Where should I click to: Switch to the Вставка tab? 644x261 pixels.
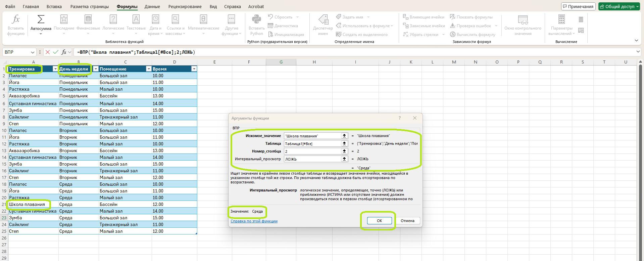[x=54, y=6]
